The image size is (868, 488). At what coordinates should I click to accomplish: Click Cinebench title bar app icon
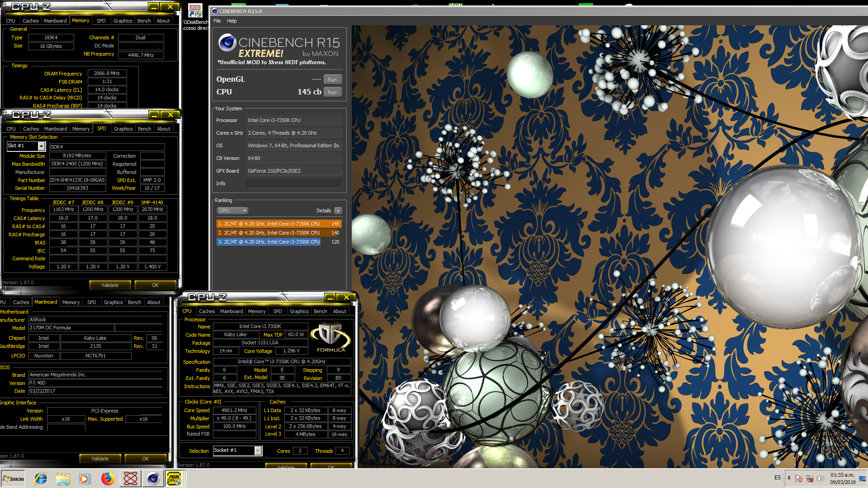coord(215,11)
